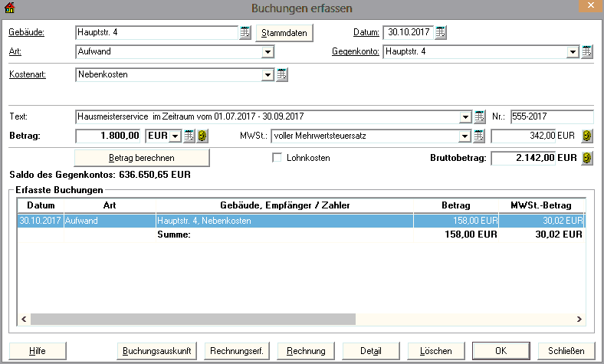This screenshot has width=604, height=364.
Task: Click the Gegenkonto lookup icon
Action: 587,52
